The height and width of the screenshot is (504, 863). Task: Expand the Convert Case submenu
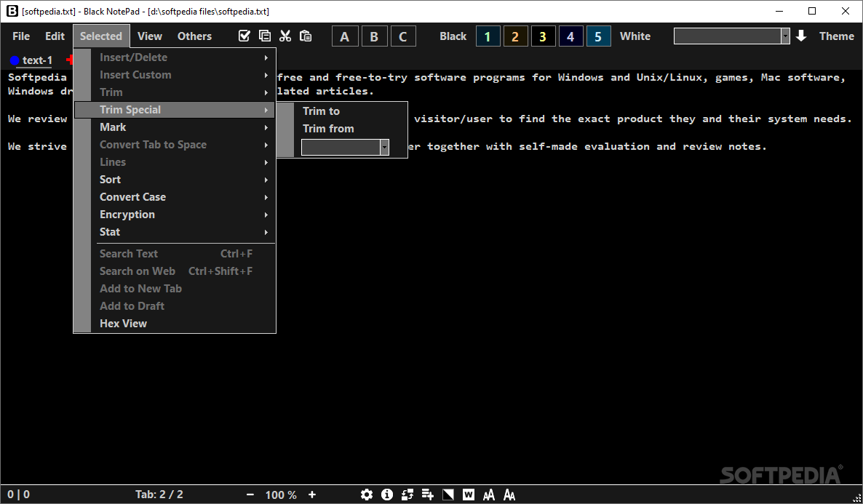click(x=175, y=197)
